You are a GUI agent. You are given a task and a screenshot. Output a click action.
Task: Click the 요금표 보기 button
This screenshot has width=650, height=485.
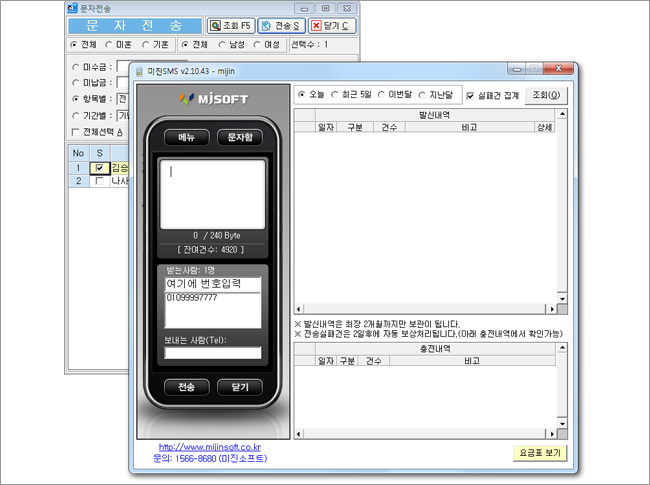pyautogui.click(x=538, y=453)
